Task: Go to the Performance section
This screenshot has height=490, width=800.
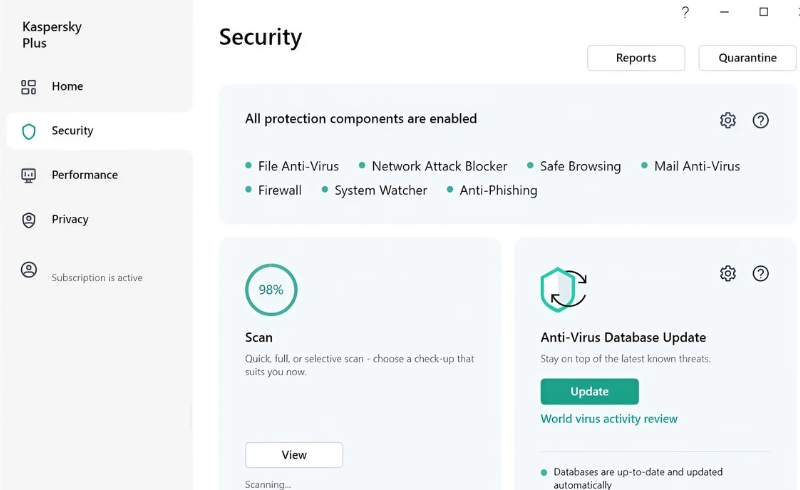Action: (x=99, y=175)
